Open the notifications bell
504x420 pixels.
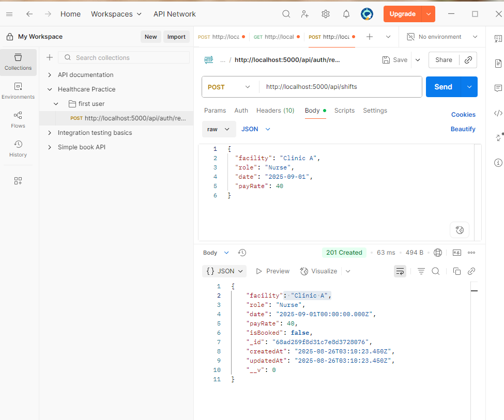(x=346, y=14)
